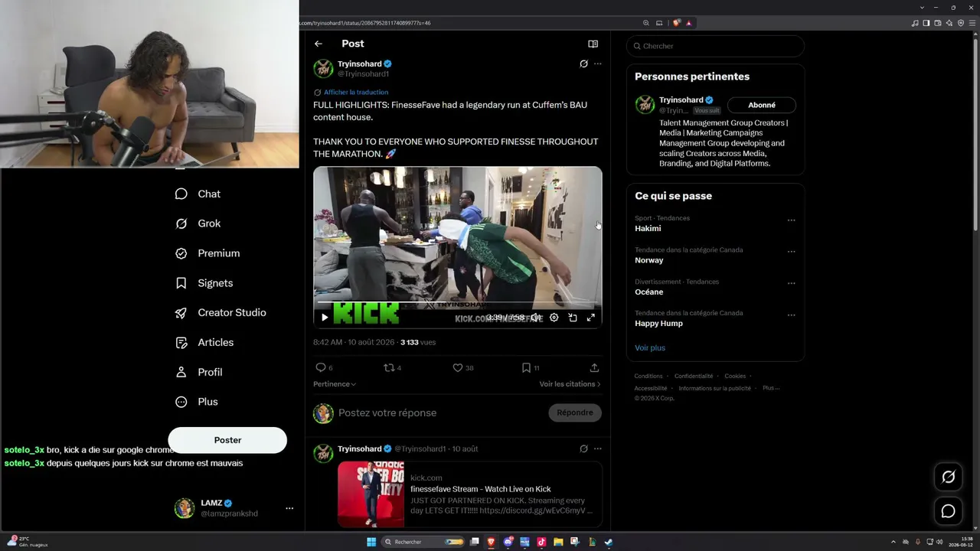The width and height of the screenshot is (980, 551).
Task: Open the Windows Start menu
Action: tap(371, 542)
